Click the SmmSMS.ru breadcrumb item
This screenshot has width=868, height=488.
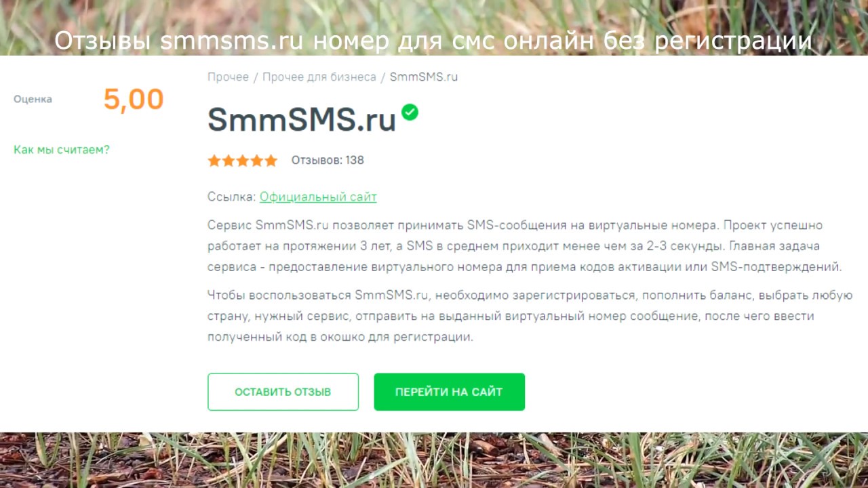click(424, 77)
